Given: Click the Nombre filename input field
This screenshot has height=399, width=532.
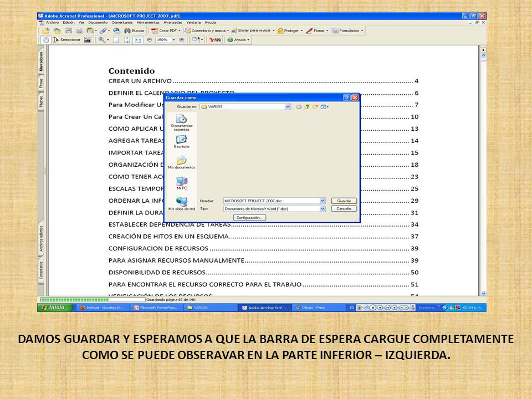Looking at the screenshot, I should (x=271, y=201).
